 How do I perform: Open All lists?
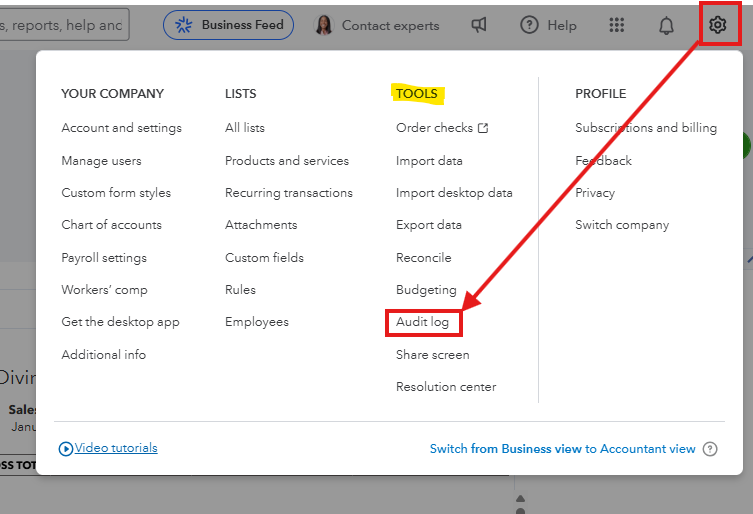245,128
